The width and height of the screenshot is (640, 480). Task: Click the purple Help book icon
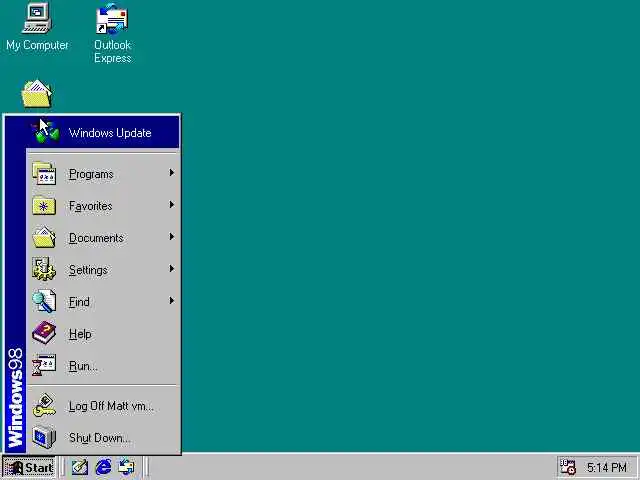[44, 333]
